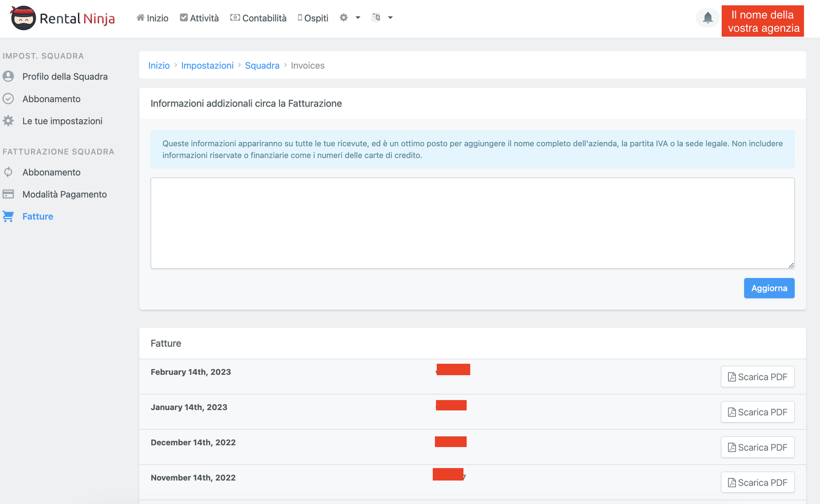Click the language translate icon
This screenshot has height=504, width=820.
[x=376, y=18]
